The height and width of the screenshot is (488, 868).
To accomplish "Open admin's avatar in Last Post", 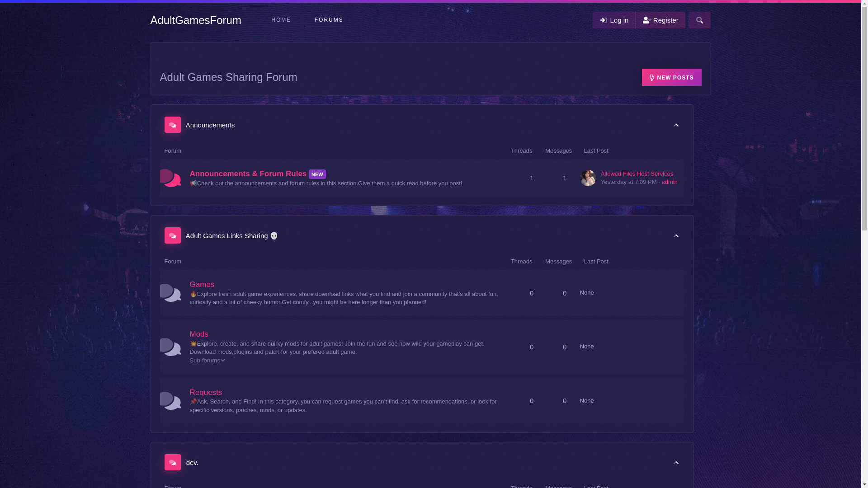I will coord(588,178).
